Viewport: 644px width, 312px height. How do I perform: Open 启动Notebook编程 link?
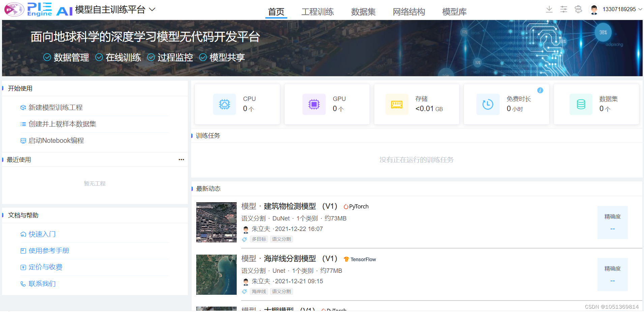pyautogui.click(x=56, y=140)
